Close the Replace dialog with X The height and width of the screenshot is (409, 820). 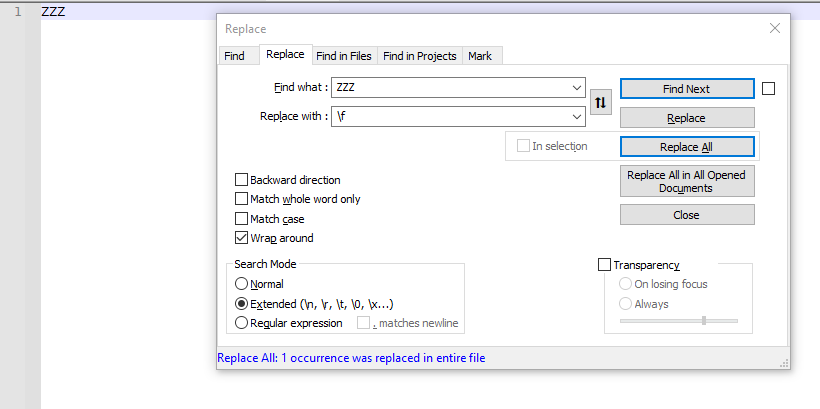point(775,28)
